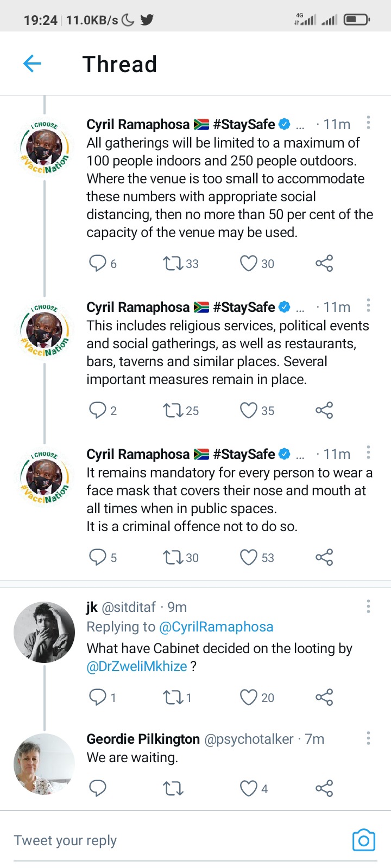Tap the 'Tweet your reply' field

[x=163, y=840]
